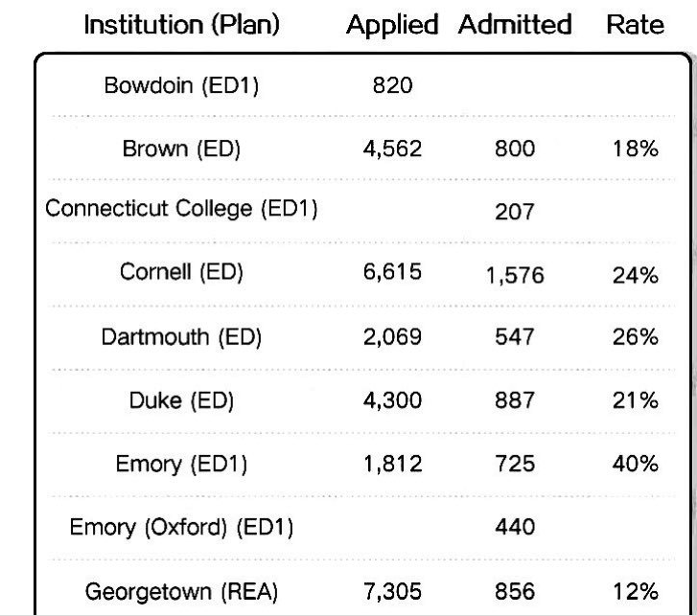Click the Emory (ED1) row label
Viewport: 697px width, 616px height.
click(182, 465)
